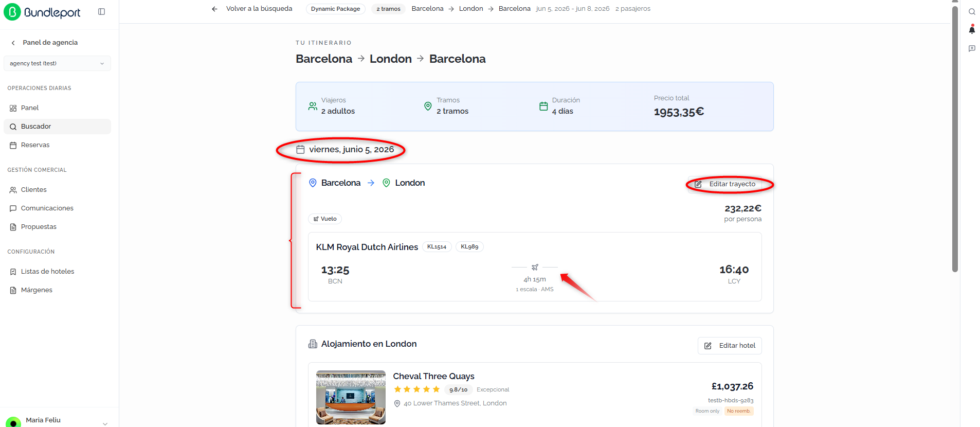Open Márgenes in the sidebar

[x=57, y=290]
